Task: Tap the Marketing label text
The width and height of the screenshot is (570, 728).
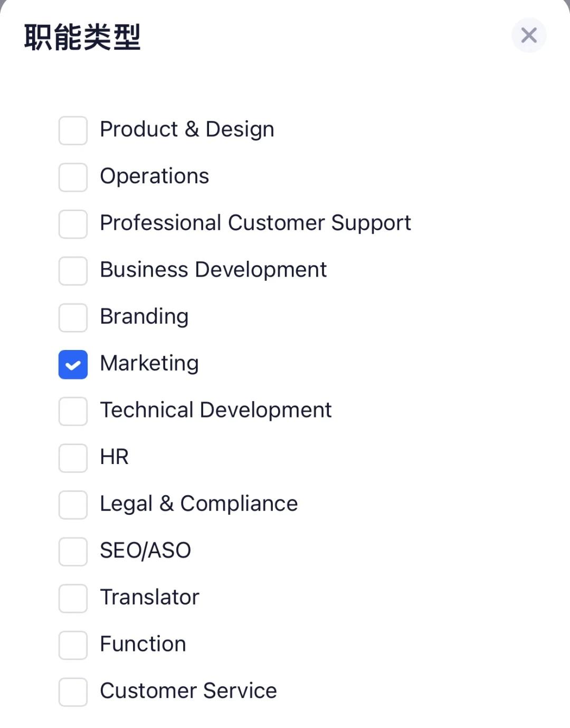Action: tap(149, 363)
